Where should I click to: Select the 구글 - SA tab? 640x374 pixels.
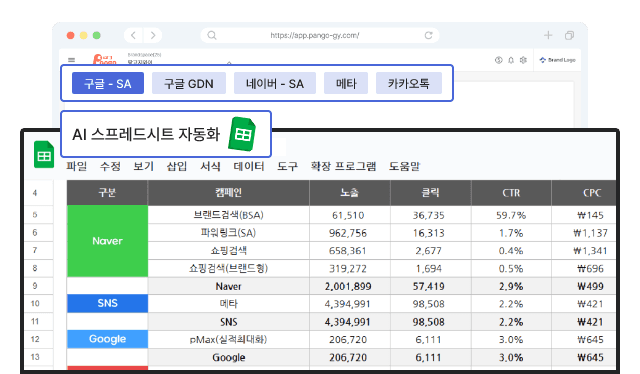pyautogui.click(x=108, y=83)
